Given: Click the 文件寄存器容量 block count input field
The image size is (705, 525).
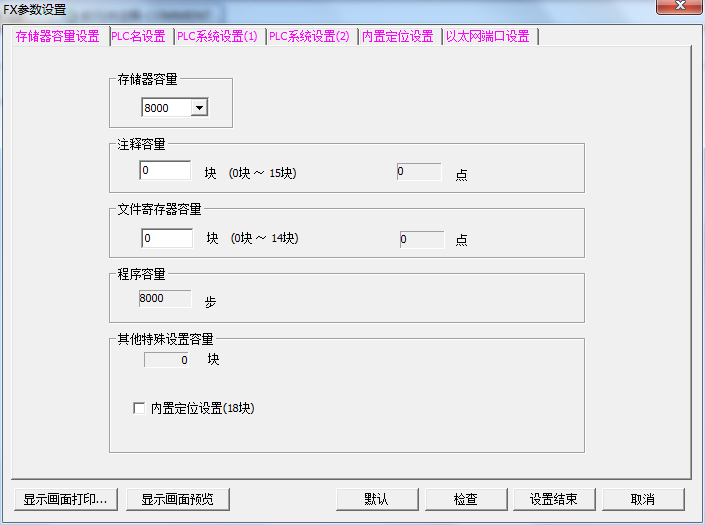Looking at the screenshot, I should tap(167, 238).
